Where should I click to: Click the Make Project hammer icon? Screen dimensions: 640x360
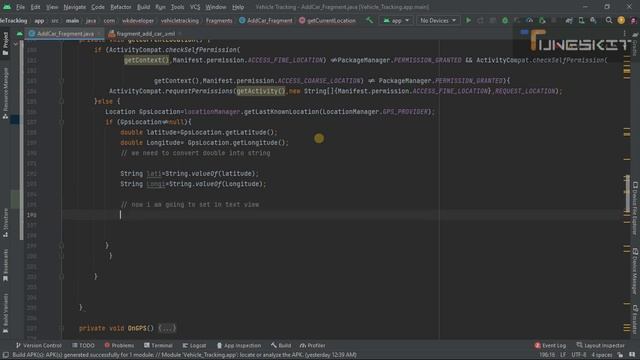tap(369, 20)
